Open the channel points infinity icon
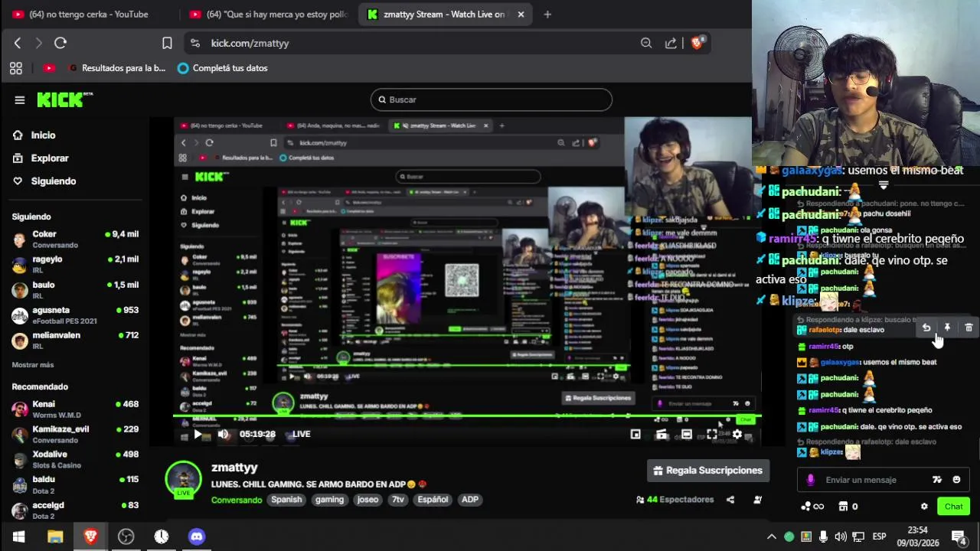Screen dimensions: 980x551 (x=812, y=507)
